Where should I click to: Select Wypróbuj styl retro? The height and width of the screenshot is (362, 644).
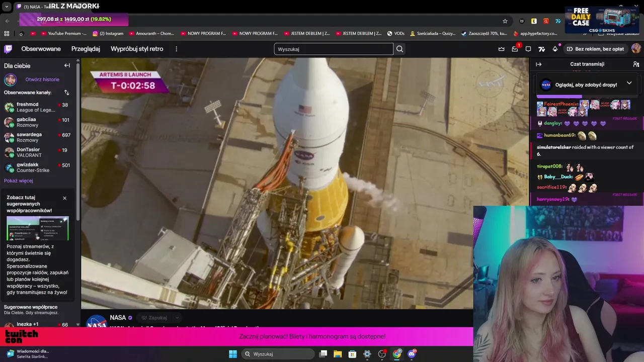[137, 49]
